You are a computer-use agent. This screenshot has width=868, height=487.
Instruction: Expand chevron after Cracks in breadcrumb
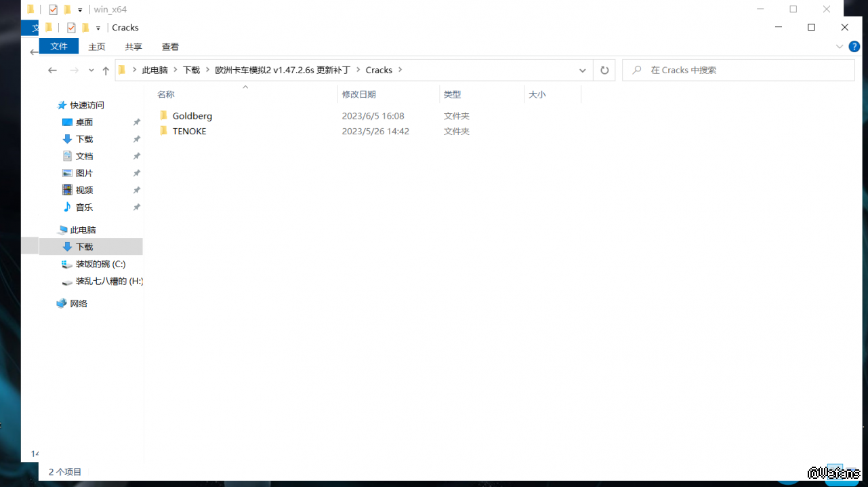(x=400, y=70)
